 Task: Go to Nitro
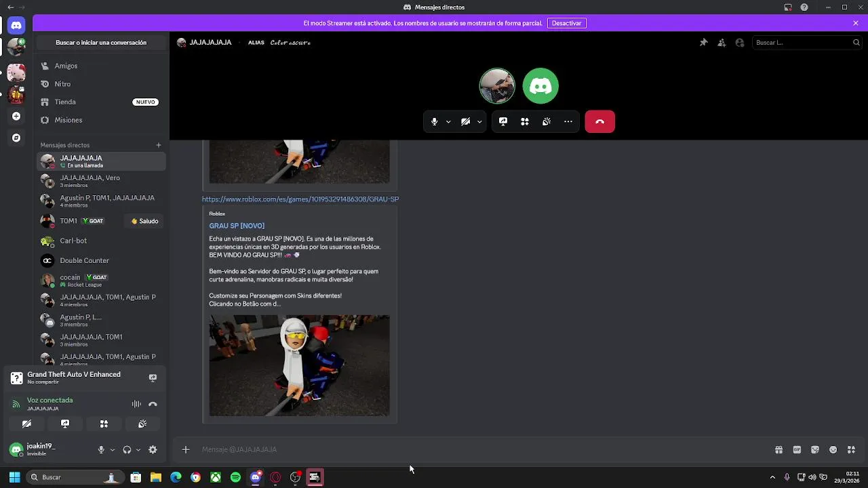[100, 84]
